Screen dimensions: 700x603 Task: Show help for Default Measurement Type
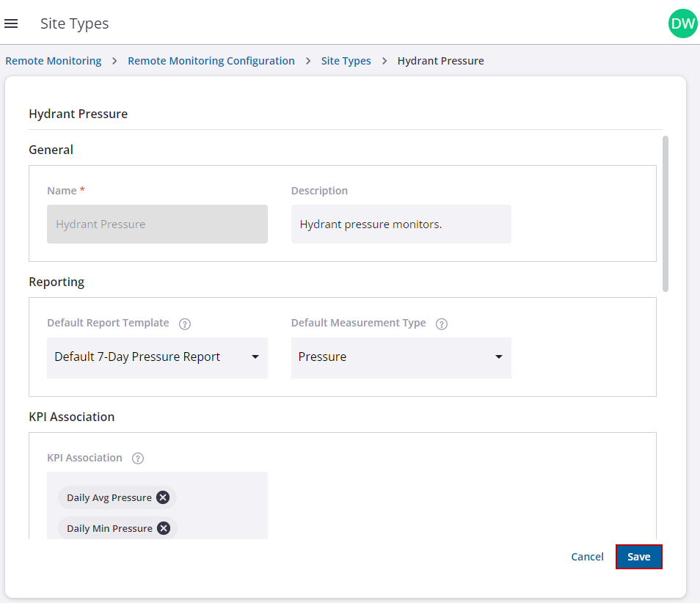click(442, 324)
